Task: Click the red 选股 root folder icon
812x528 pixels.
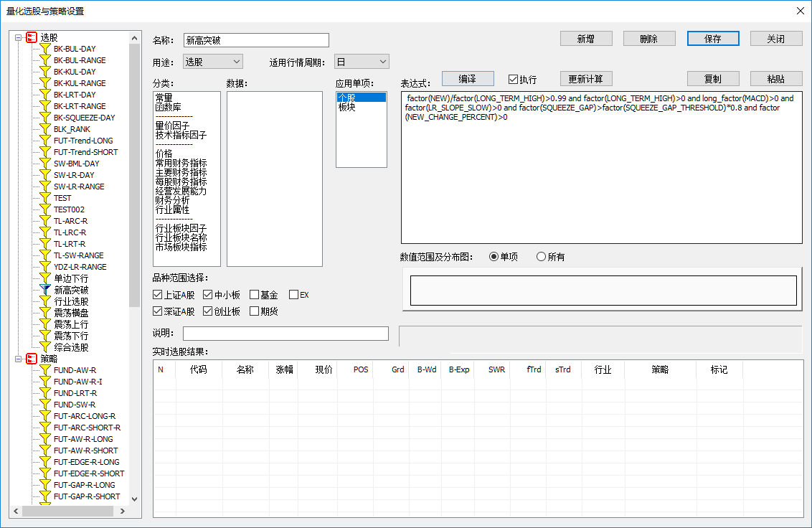Action: pos(32,37)
